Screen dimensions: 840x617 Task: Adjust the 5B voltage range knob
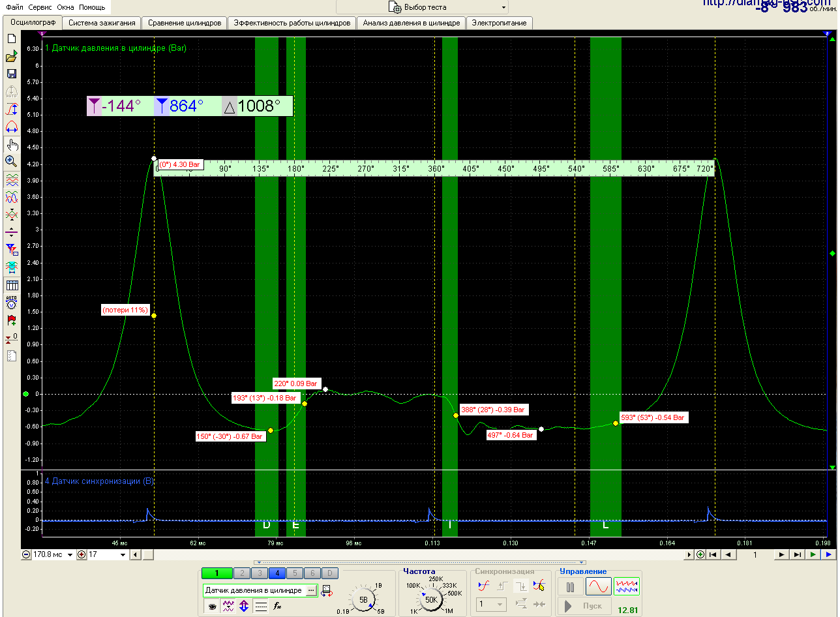coord(364,599)
